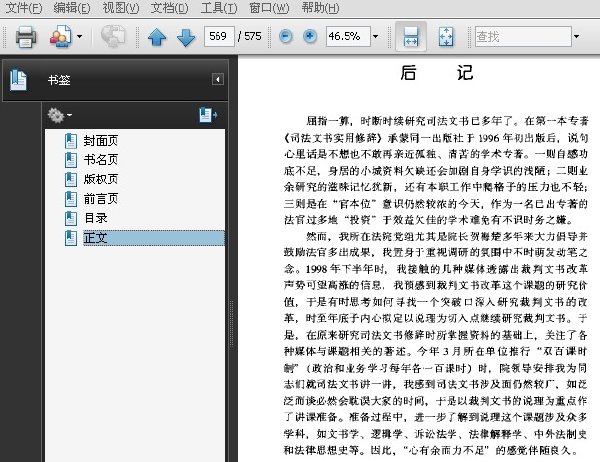Screen dimensions: 600x462
Task: Click the 后记 heading in document
Action: [437, 72]
